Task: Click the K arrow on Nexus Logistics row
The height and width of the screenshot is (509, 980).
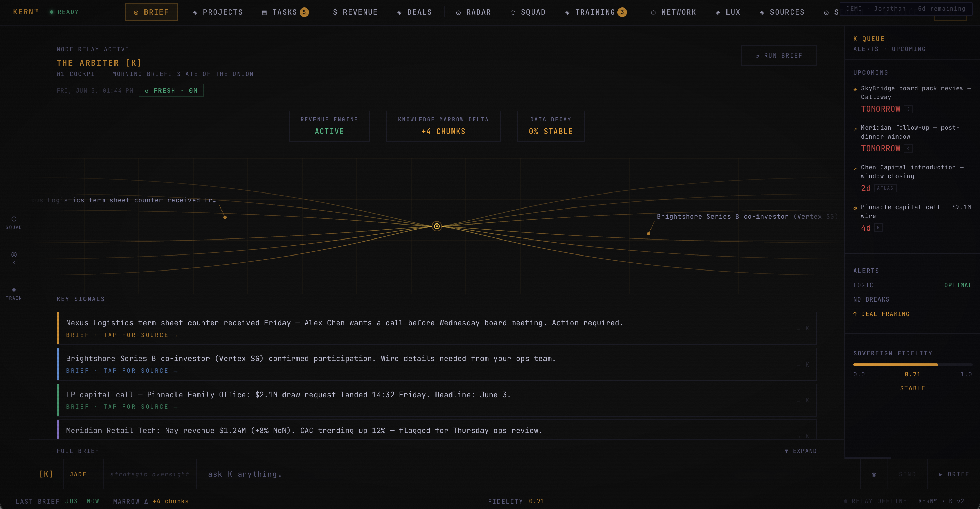Action: click(x=803, y=328)
